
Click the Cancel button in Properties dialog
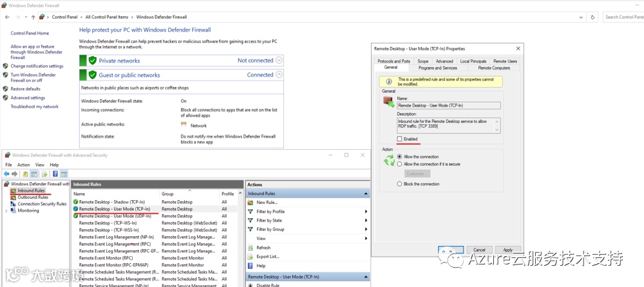tap(479, 250)
